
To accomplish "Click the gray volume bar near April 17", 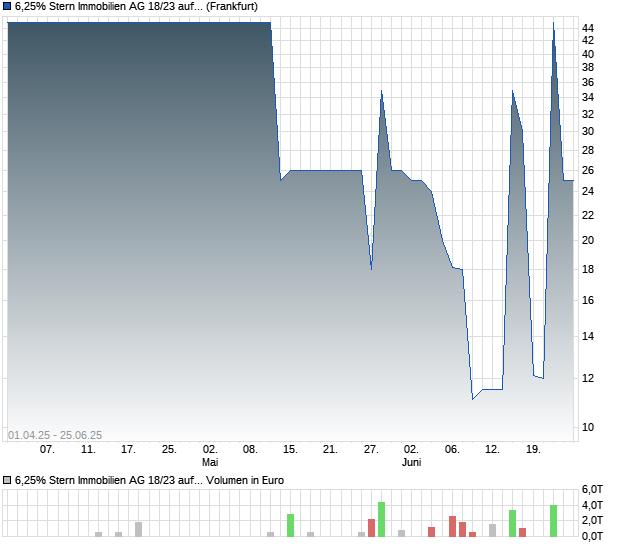I will (138, 529).
